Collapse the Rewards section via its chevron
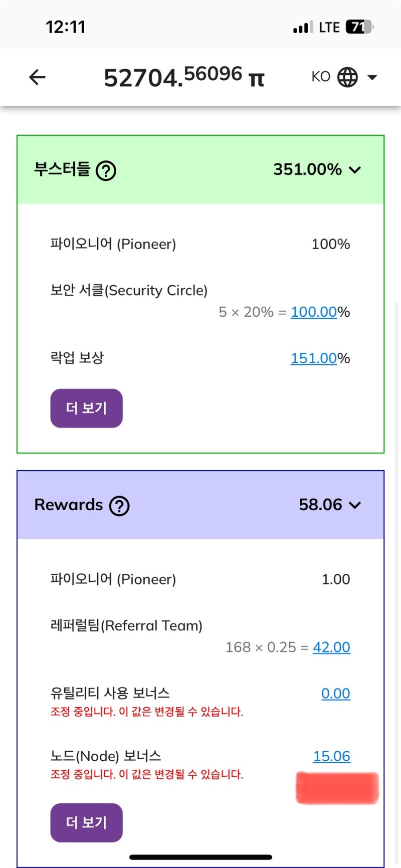Viewport: 401px width, 868px height. 355,505
